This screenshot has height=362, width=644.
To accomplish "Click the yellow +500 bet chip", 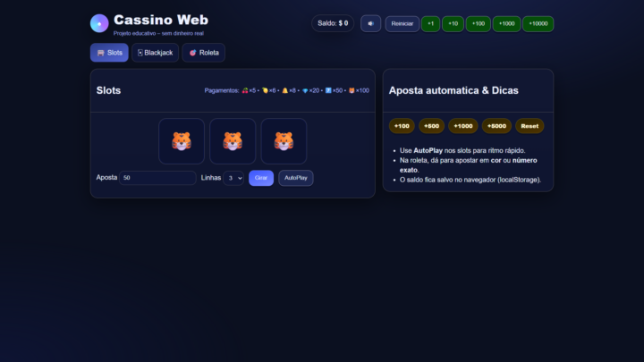I will (432, 126).
